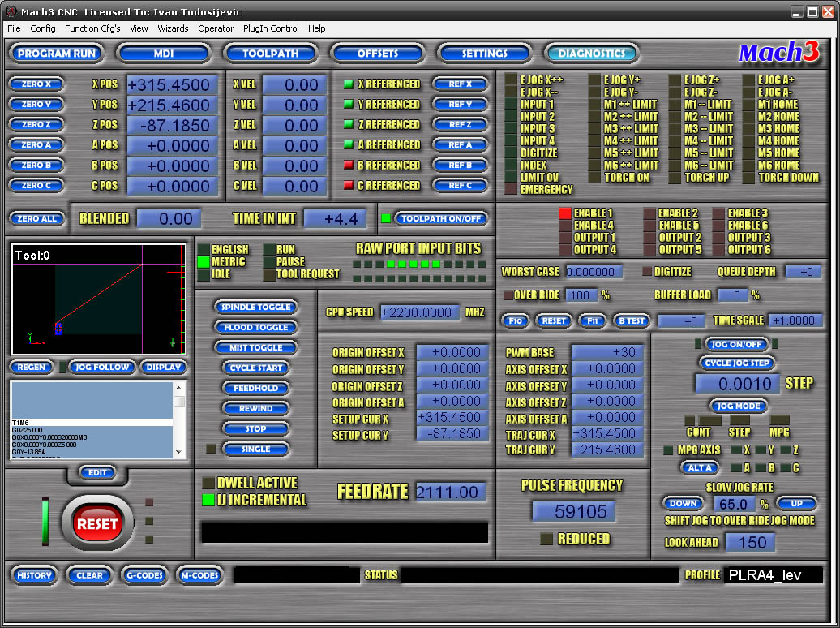The height and width of the screenshot is (628, 840).
Task: Click the Zero X button
Action: (36, 84)
